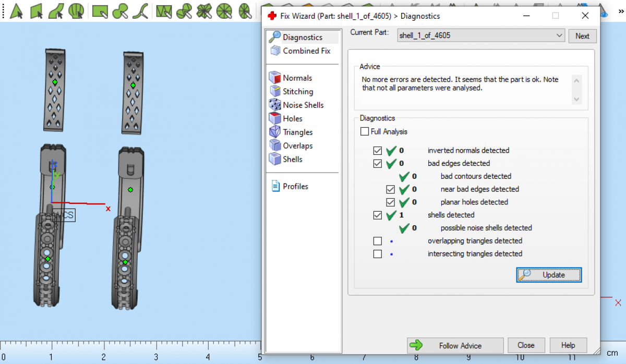Enable overlapping triangles detection checkbox
Screen dimensions: 626x364
tap(378, 241)
